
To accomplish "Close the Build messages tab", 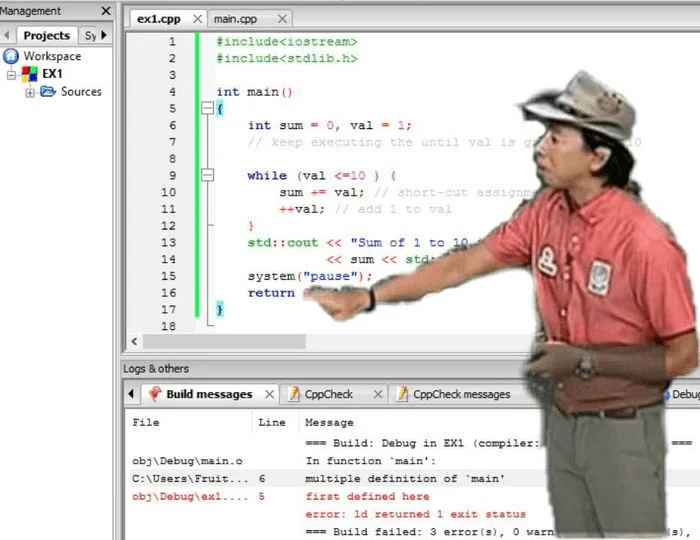I will (269, 395).
